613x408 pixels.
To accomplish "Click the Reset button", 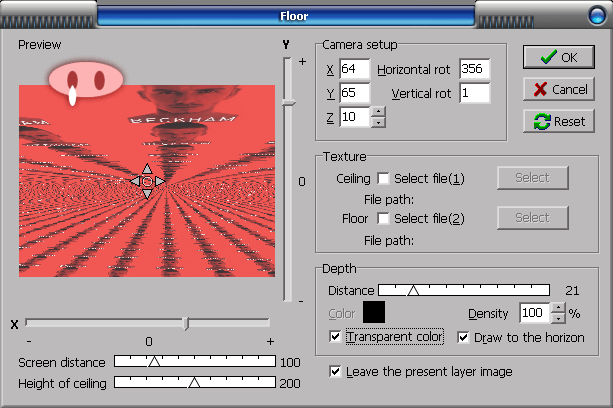I will click(x=559, y=121).
